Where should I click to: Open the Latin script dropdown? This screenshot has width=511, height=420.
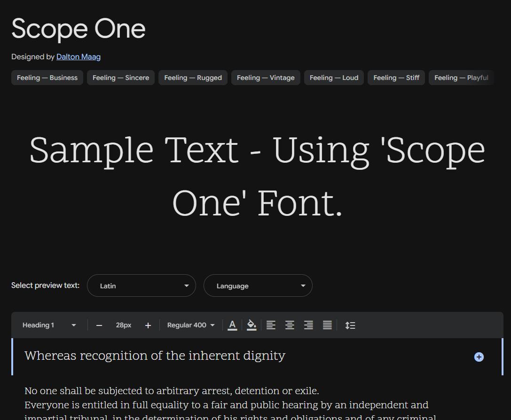click(142, 285)
